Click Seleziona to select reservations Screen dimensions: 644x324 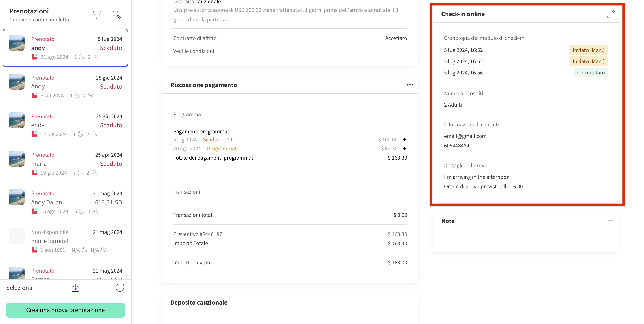19,288
